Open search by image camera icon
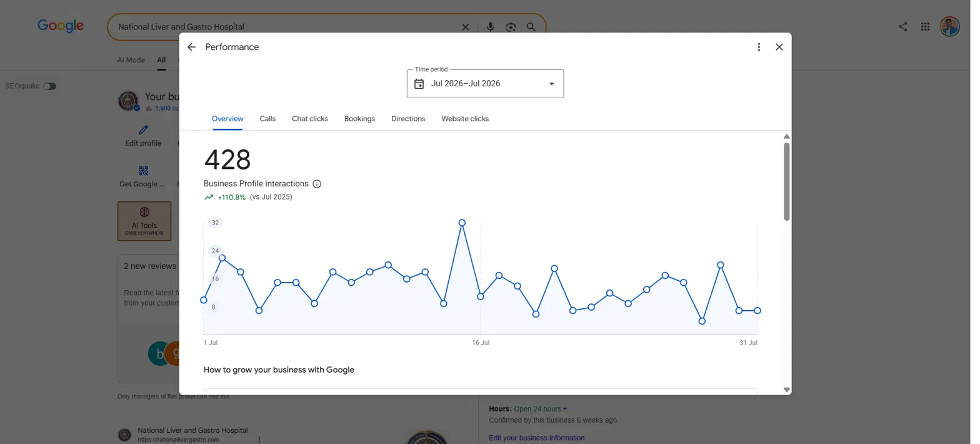The height and width of the screenshot is (444, 980). click(x=511, y=27)
